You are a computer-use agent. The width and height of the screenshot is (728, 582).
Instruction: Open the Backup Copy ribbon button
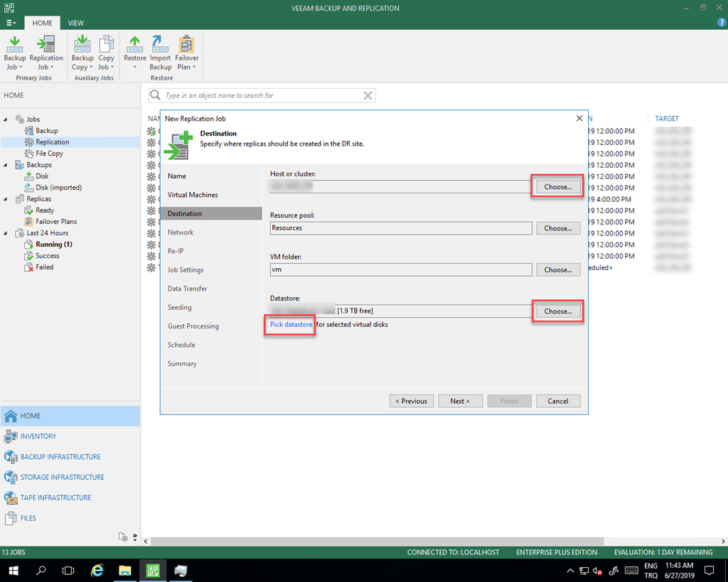82,53
